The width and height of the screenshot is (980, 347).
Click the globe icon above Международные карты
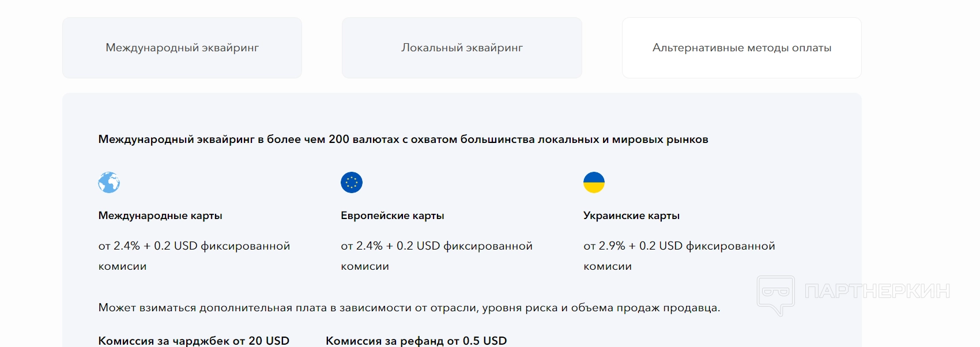point(109,183)
